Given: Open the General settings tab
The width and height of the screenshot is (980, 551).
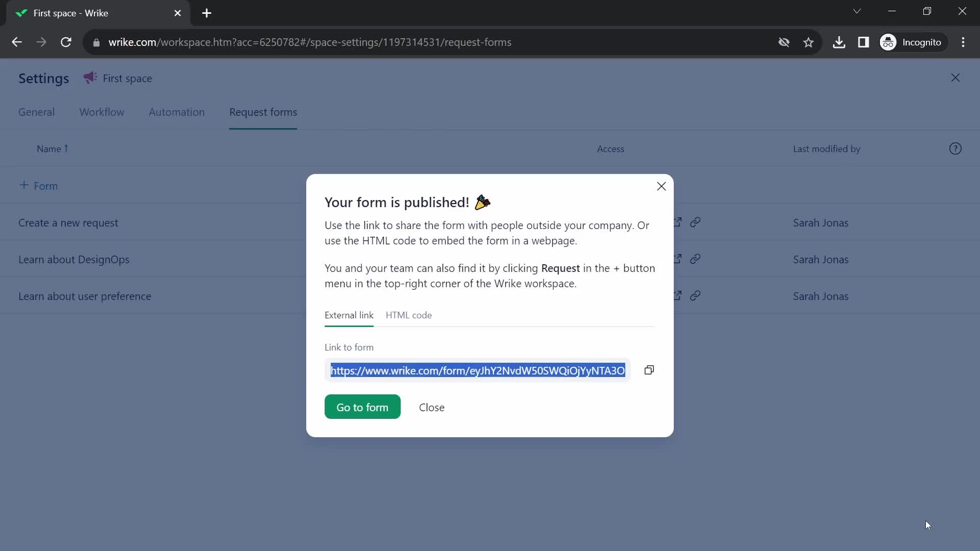Looking at the screenshot, I should click(36, 112).
